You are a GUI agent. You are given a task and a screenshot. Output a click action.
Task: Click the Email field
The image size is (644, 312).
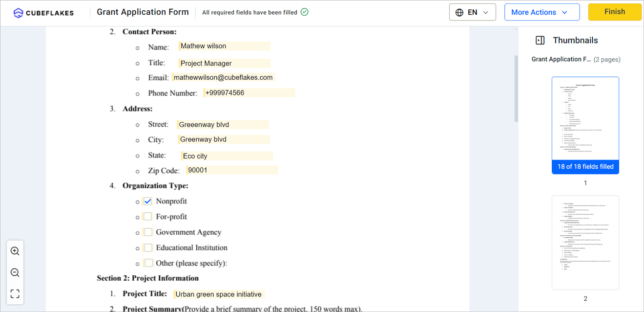pyautogui.click(x=224, y=77)
